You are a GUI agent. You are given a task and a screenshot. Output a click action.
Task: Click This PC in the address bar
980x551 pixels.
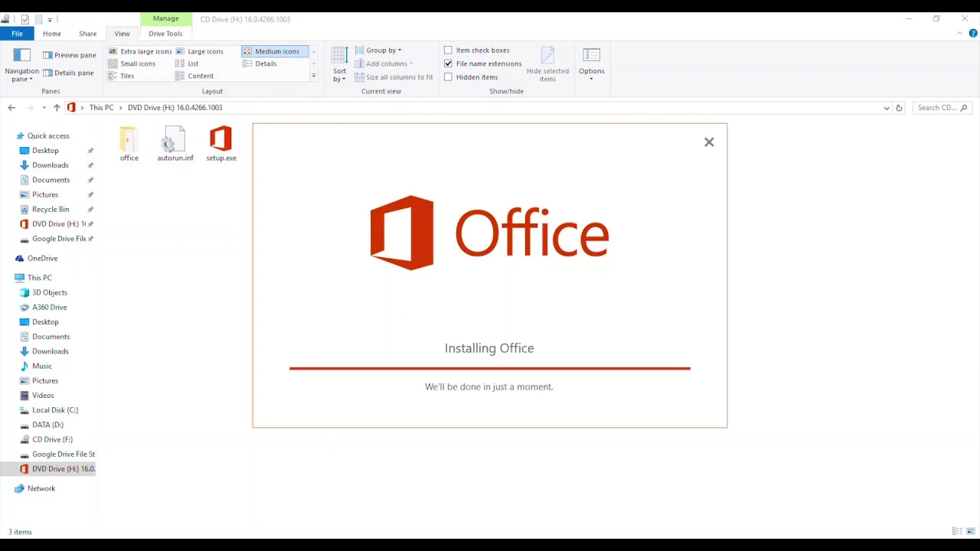(x=101, y=108)
